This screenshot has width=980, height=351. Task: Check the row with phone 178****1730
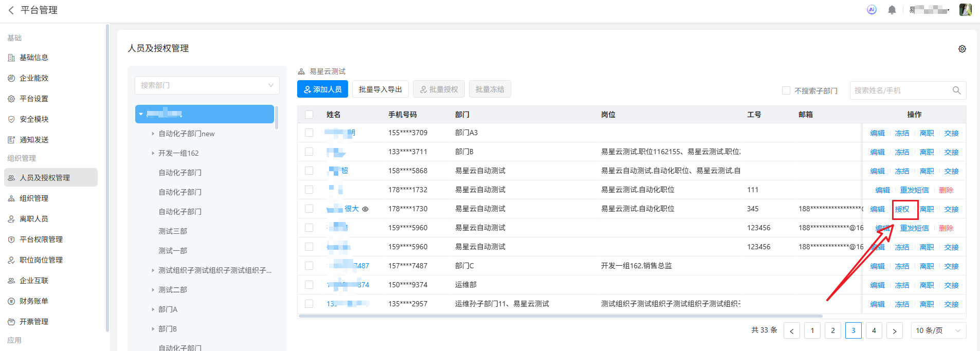pyautogui.click(x=309, y=209)
